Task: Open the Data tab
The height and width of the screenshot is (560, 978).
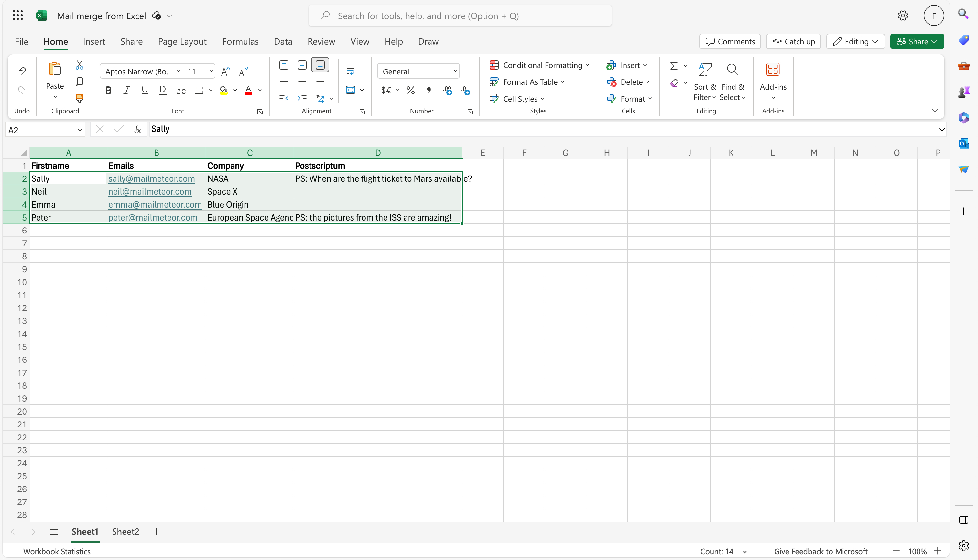Action: [x=283, y=41]
